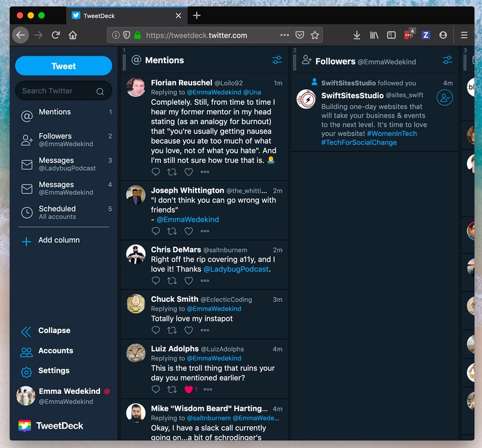Open SwiftSitesStudio profile avatar
Viewport: 482px width, 448px height.
click(x=306, y=99)
